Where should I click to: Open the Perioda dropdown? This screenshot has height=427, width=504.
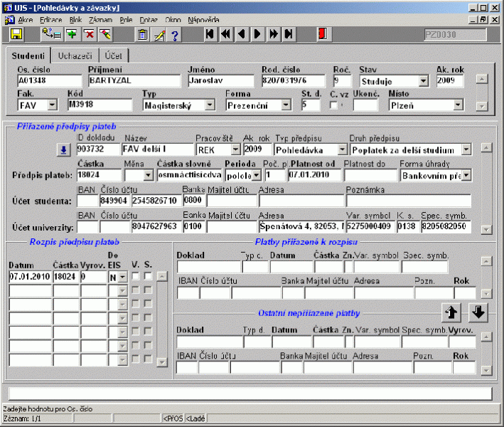click(257, 175)
